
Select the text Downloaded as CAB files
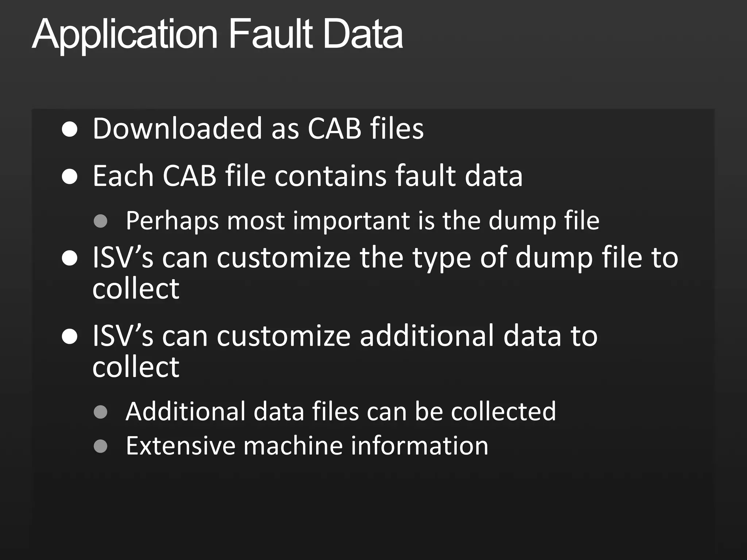pyautogui.click(x=258, y=128)
